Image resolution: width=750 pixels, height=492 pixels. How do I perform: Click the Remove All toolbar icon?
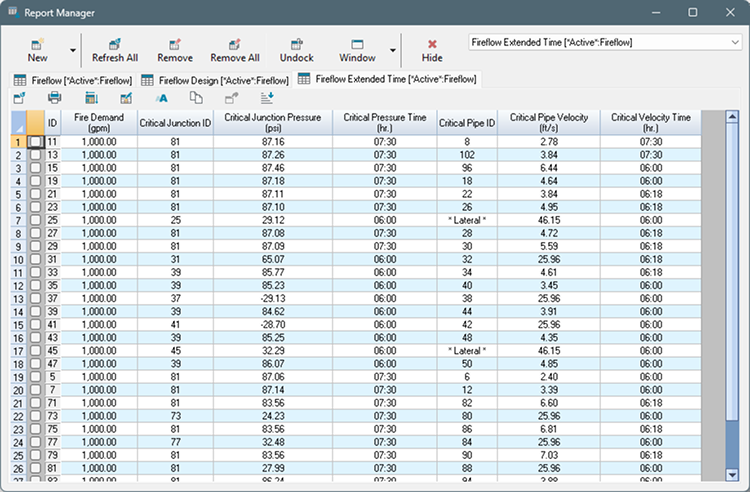pyautogui.click(x=234, y=44)
